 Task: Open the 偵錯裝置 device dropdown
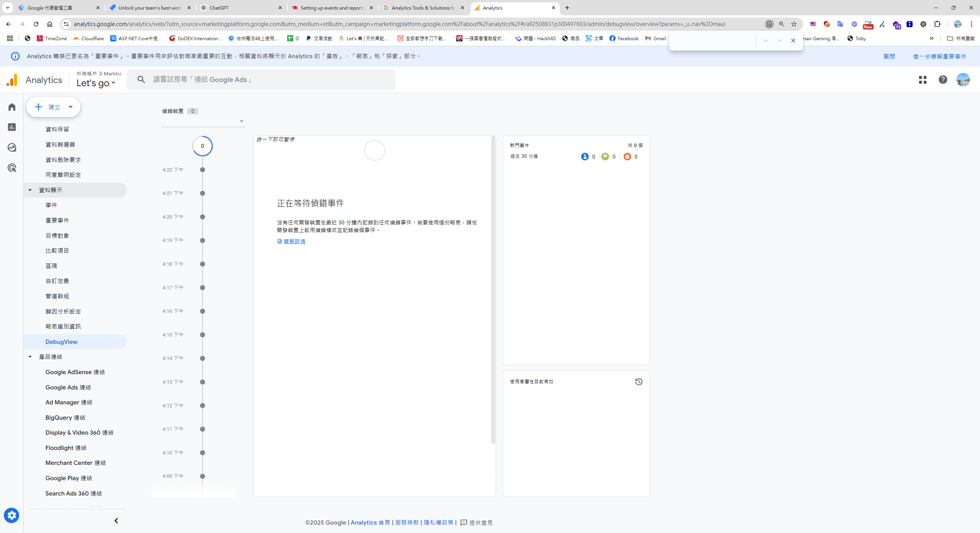click(x=242, y=121)
